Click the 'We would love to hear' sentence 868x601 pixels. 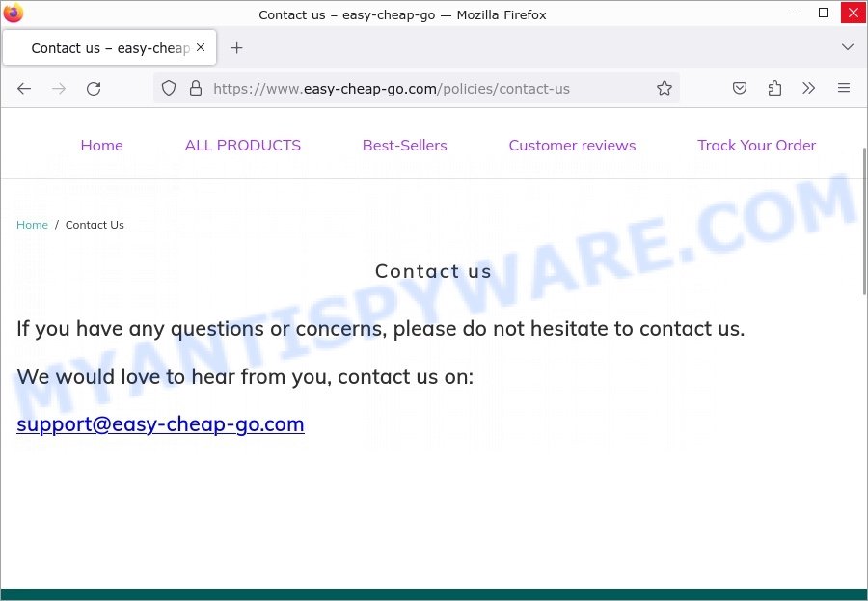pos(245,376)
